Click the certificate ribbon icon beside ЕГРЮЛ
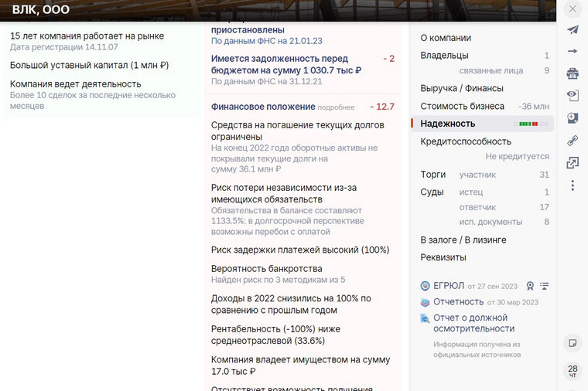The width and height of the screenshot is (588, 391). tap(530, 286)
